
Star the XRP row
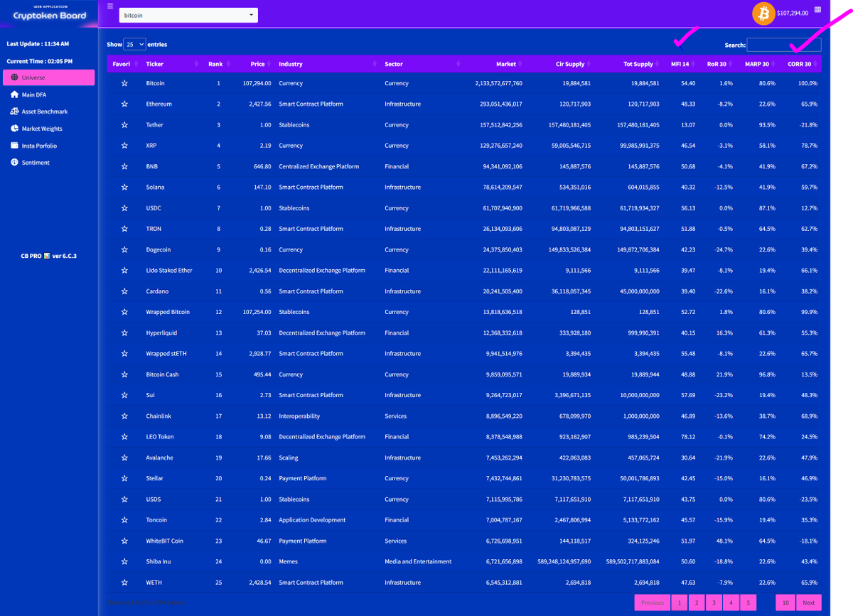pos(124,146)
